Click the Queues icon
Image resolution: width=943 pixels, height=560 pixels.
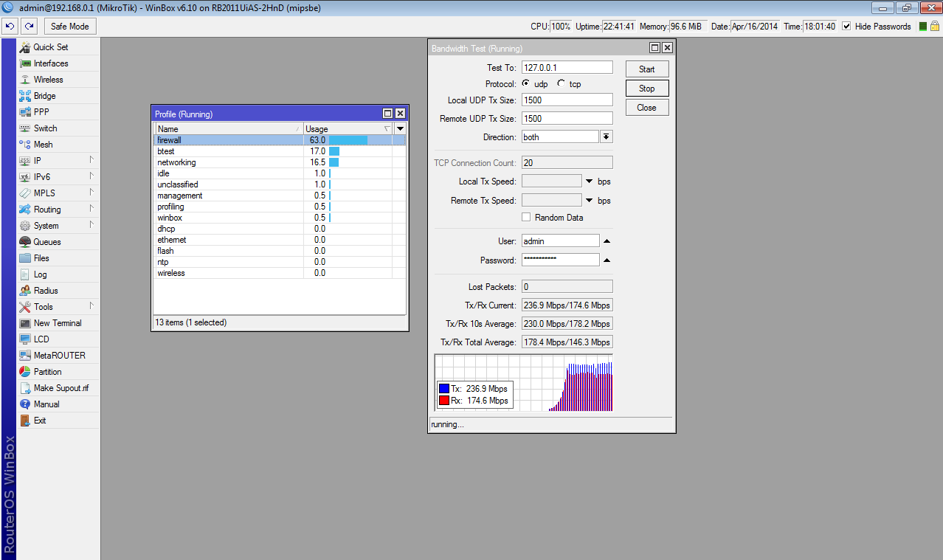25,242
